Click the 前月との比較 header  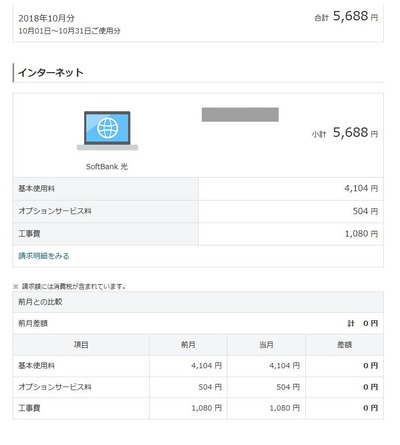40,302
